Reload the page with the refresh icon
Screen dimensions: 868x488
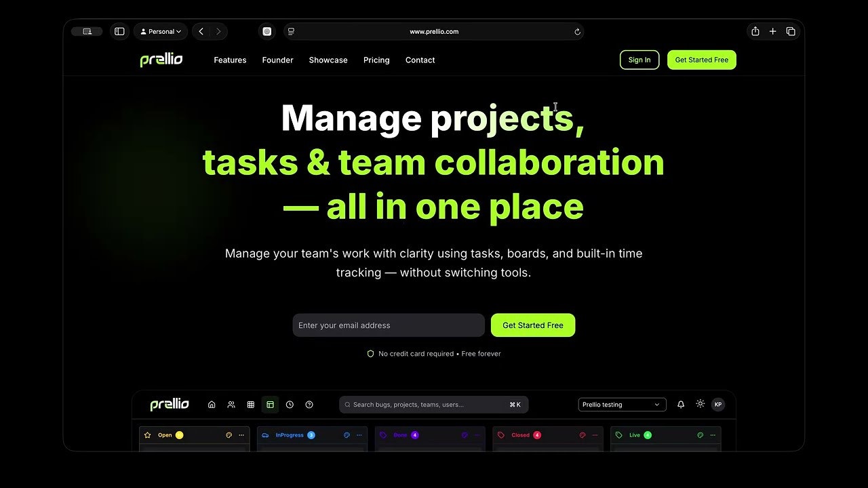coord(577,31)
